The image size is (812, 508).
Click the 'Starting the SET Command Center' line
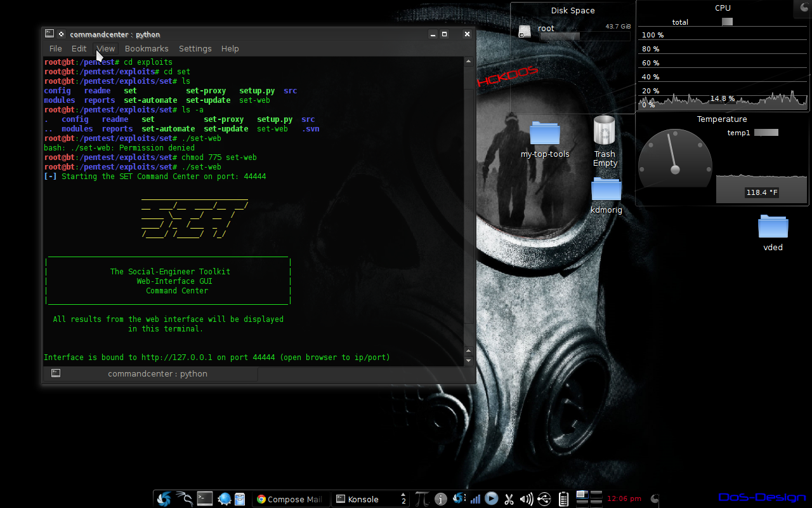[x=155, y=177]
